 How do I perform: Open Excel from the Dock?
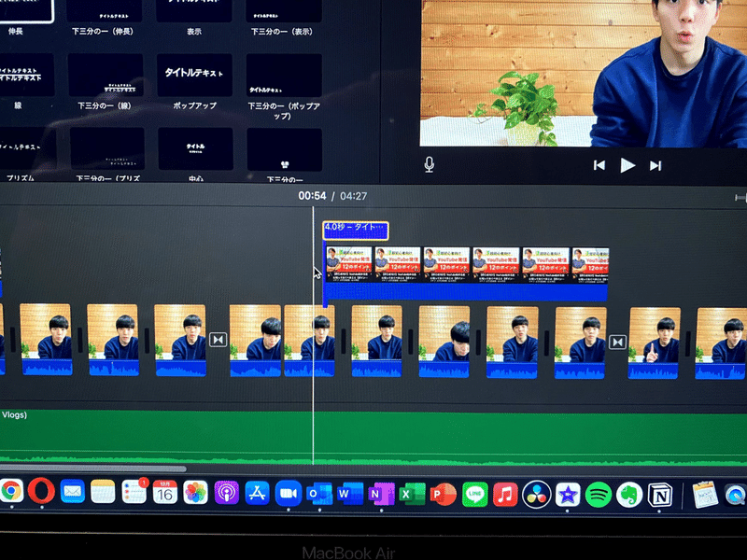pyautogui.click(x=412, y=495)
